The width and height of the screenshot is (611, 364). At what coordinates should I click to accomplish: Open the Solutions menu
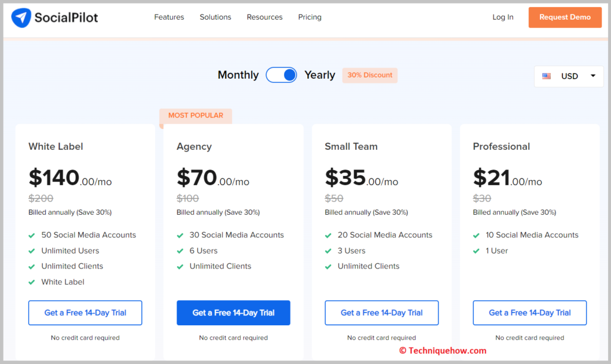(x=215, y=17)
